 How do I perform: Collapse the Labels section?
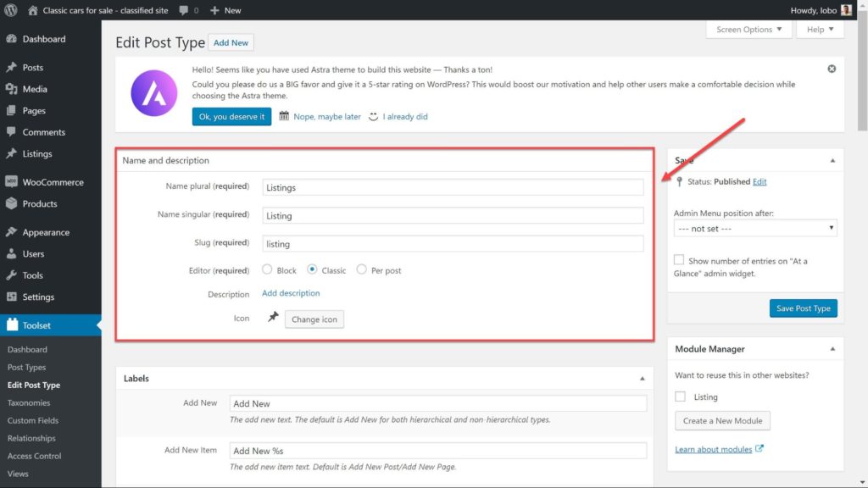pyautogui.click(x=642, y=379)
